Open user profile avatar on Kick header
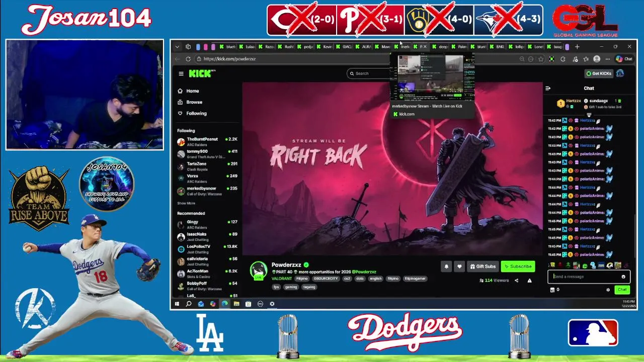644x362 pixels. [620, 73]
